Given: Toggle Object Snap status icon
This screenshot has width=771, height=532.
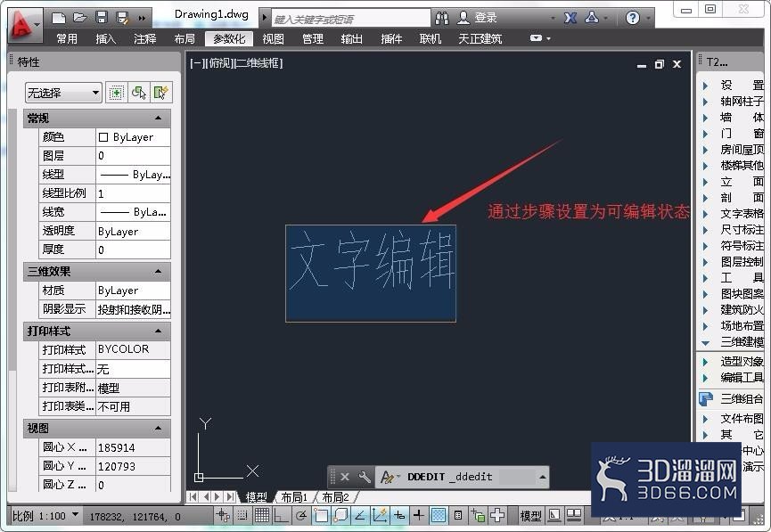Looking at the screenshot, I should pos(321,515).
